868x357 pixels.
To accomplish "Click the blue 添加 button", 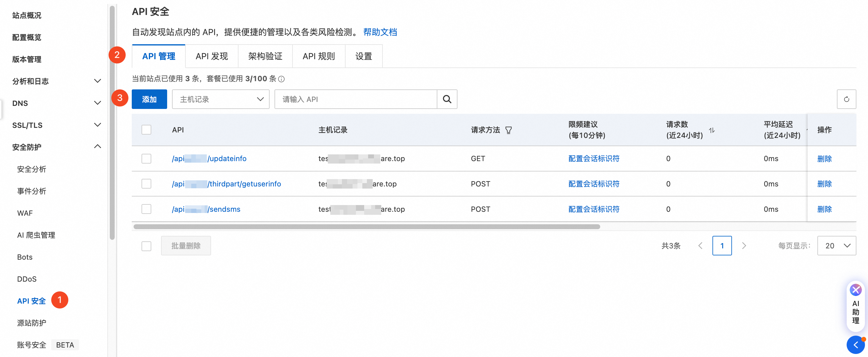I will (x=149, y=99).
